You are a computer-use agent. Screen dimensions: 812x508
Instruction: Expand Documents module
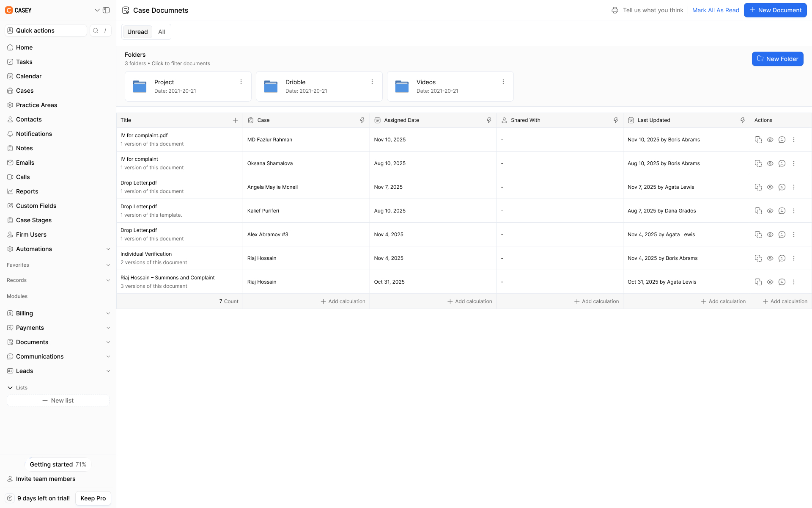[x=108, y=342]
